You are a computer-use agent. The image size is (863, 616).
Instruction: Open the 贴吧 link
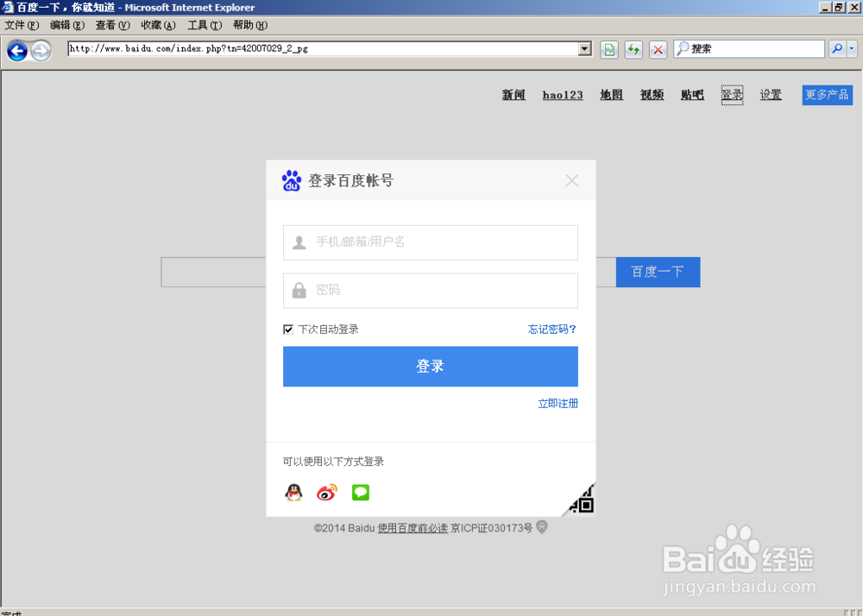coord(692,95)
